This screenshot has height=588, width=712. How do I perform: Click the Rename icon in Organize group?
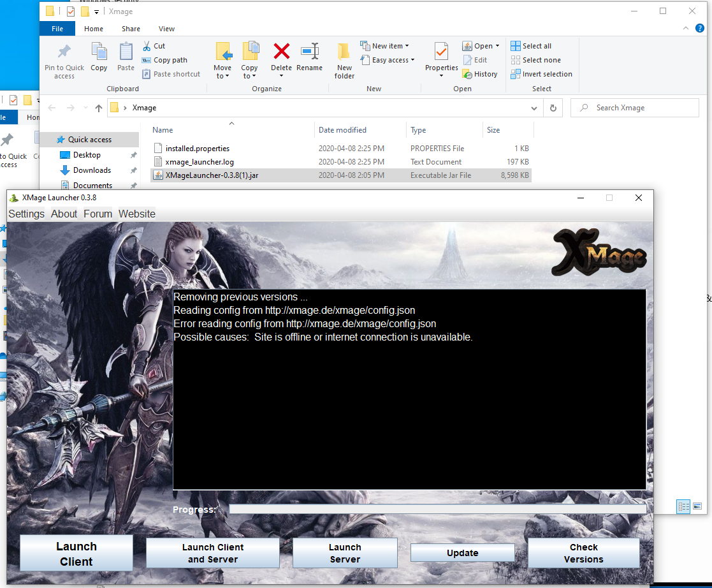[x=310, y=57]
